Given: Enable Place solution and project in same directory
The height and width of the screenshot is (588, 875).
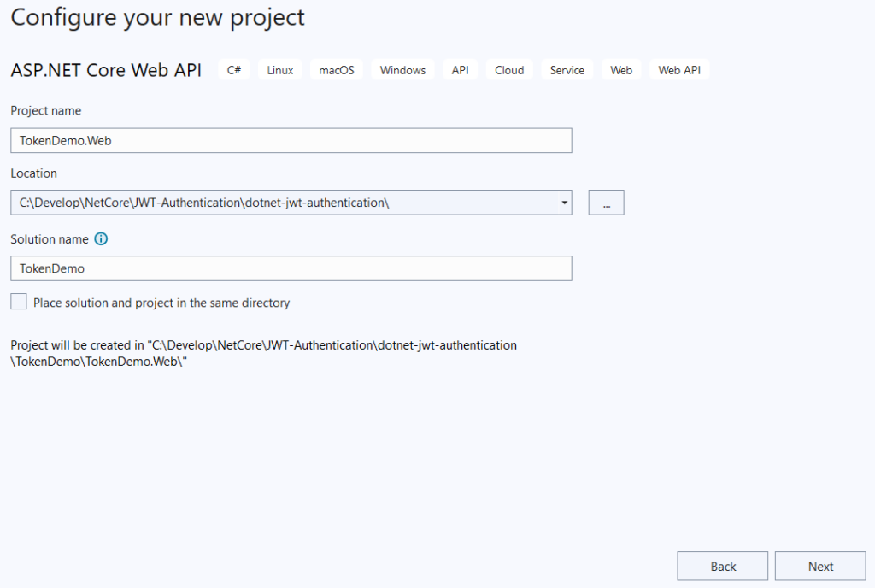Looking at the screenshot, I should 19,302.
